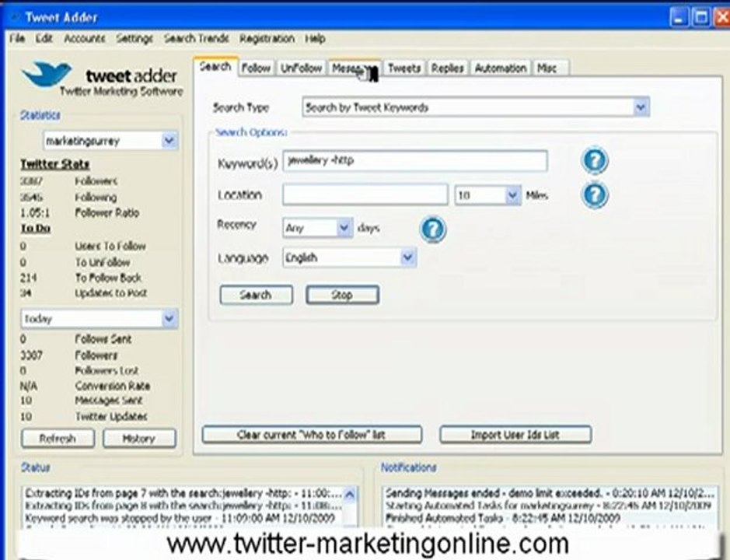
Task: Click the "Updates to Post" stat label
Action: click(111, 293)
